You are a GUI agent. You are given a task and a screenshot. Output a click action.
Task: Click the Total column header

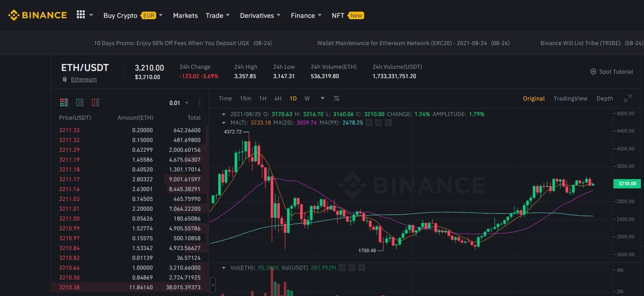tap(194, 118)
